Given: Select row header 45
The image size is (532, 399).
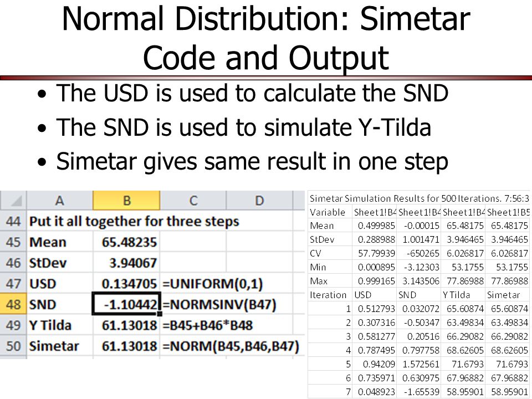Looking at the screenshot, I should pyautogui.click(x=13, y=242).
